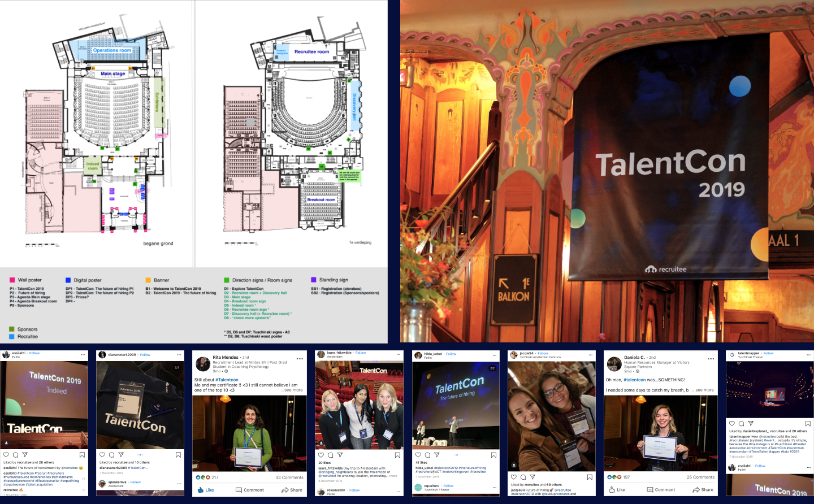This screenshot has width=814, height=504.
Task: Comment on dianavanark2005's post
Action: pos(111,455)
